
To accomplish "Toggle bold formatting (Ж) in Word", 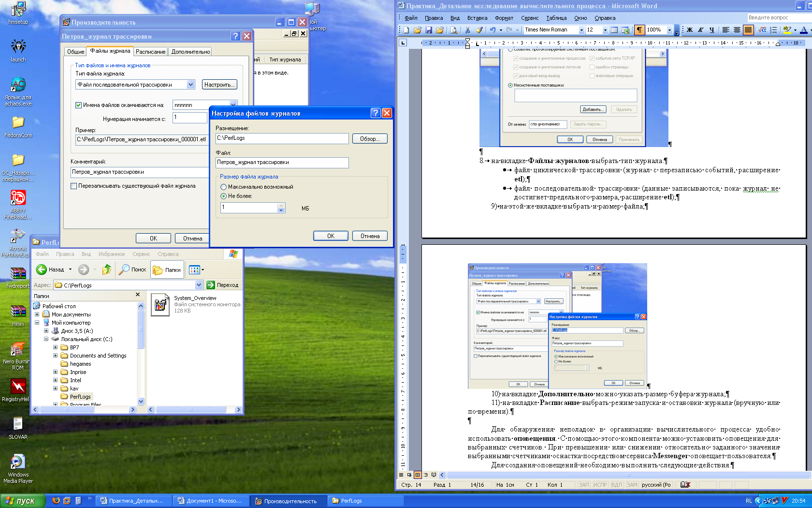I will click(690, 30).
